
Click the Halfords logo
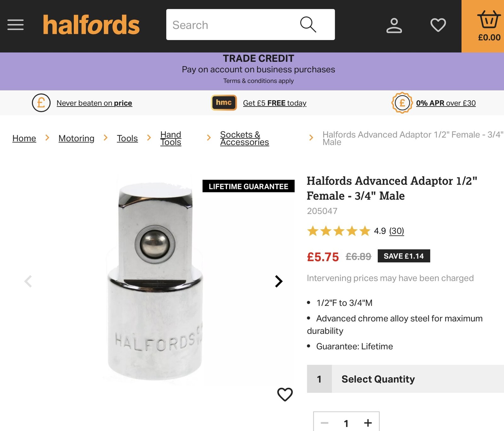[91, 25]
